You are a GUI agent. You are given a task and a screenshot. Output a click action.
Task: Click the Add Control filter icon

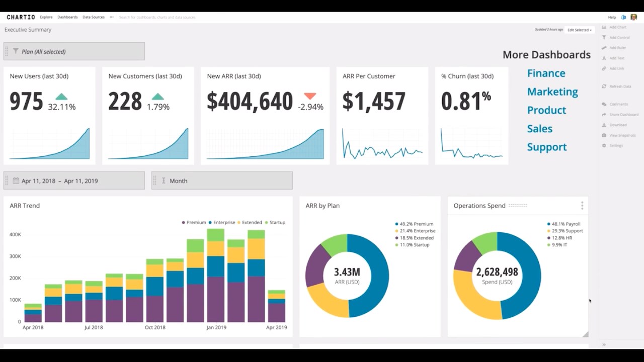point(604,37)
